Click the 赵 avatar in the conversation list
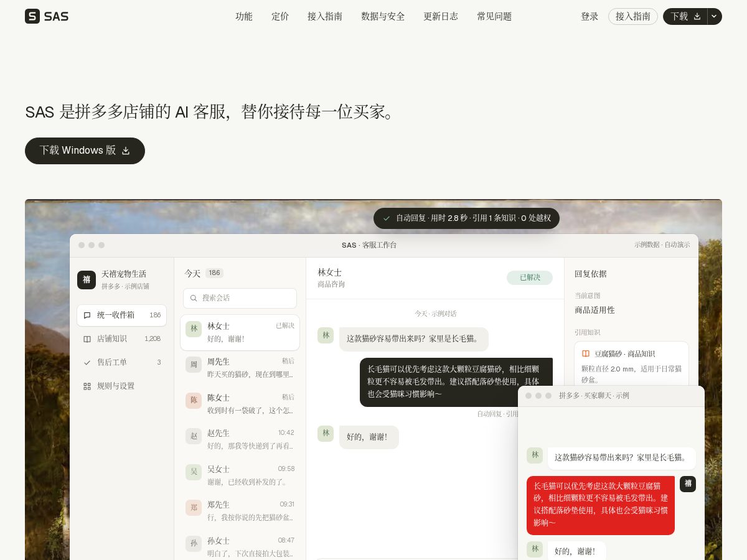Screen dimensions: 747x560 [x=194, y=436]
